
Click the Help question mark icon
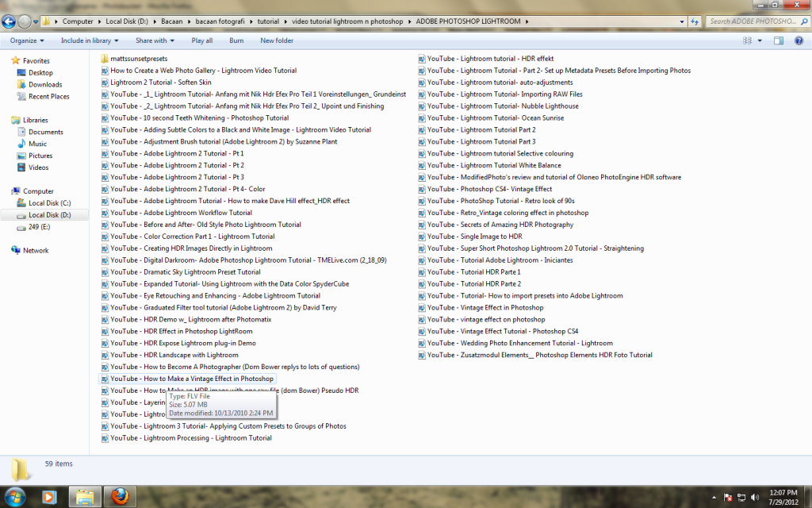pos(799,40)
